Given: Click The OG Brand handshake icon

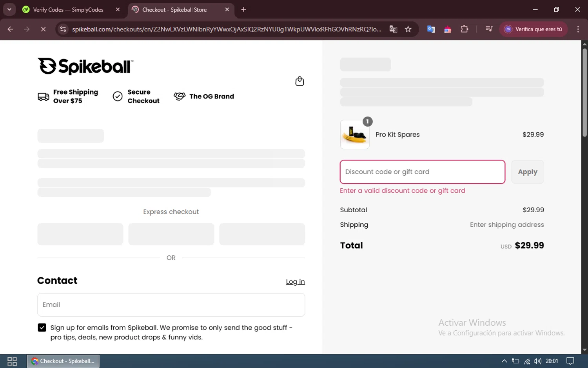Looking at the screenshot, I should tap(180, 97).
